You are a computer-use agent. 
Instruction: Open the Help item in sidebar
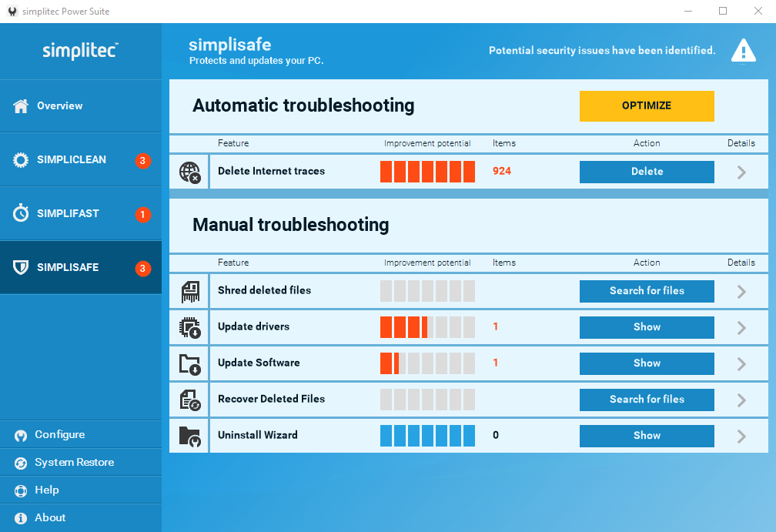(81, 490)
